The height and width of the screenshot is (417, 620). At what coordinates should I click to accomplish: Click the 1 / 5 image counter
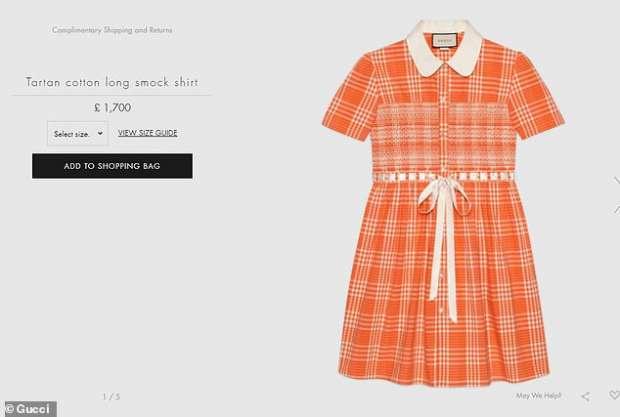[x=112, y=397]
